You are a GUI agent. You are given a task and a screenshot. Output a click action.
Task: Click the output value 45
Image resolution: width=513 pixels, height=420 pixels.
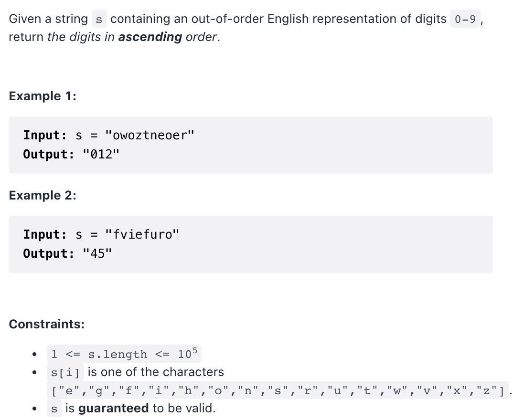(x=98, y=253)
